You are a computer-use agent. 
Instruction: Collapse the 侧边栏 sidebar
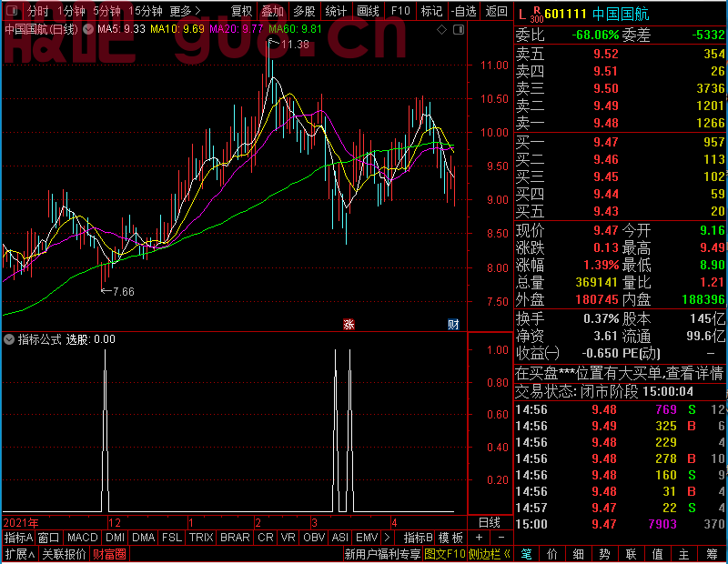(489, 554)
